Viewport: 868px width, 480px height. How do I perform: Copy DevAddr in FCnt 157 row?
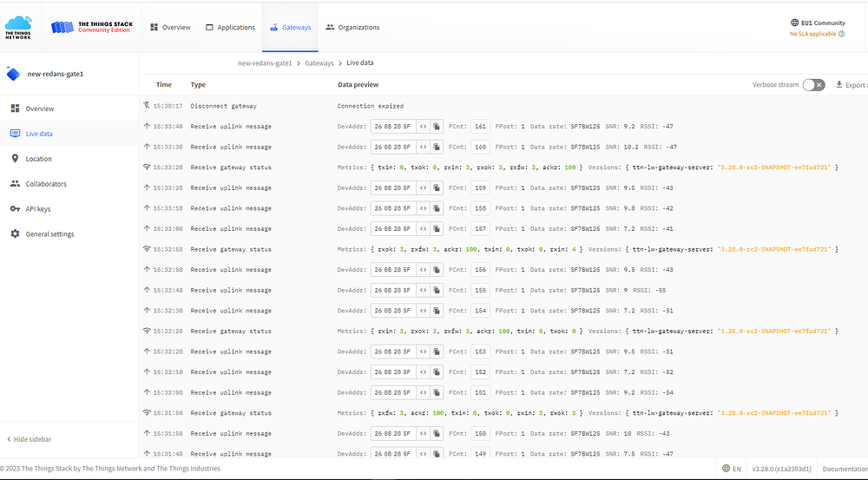(x=437, y=228)
